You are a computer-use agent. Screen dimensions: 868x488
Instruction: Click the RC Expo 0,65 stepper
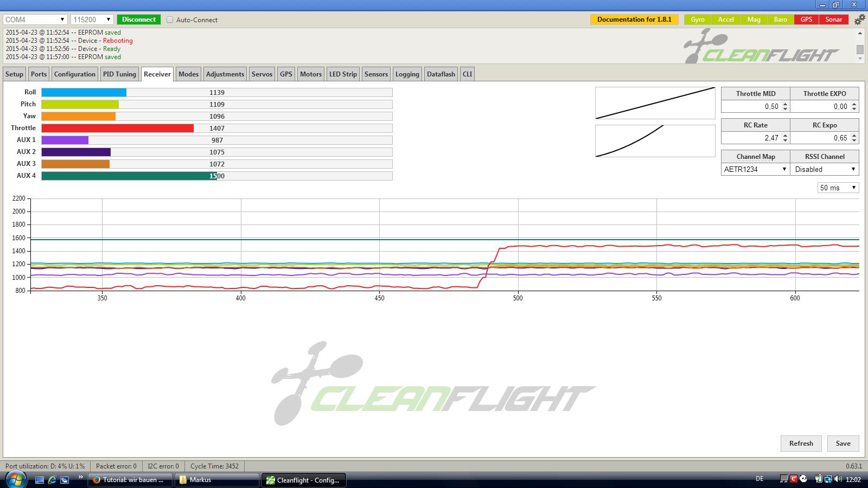[854, 138]
